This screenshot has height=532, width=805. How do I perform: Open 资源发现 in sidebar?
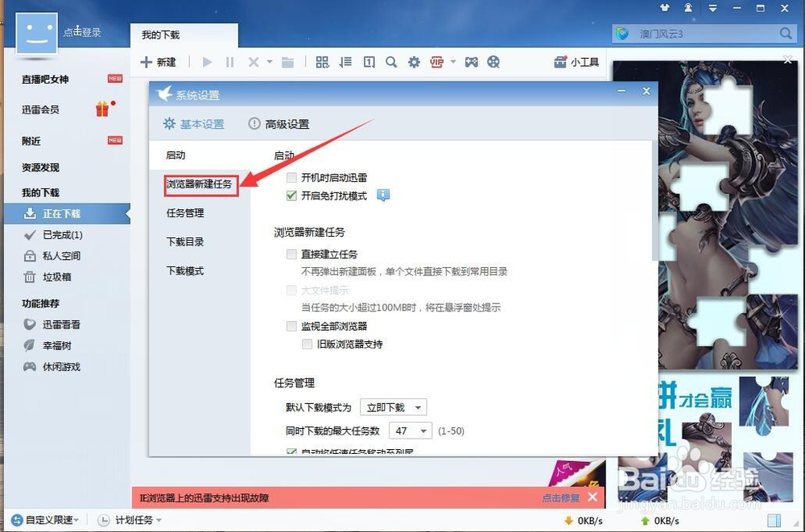[40, 167]
